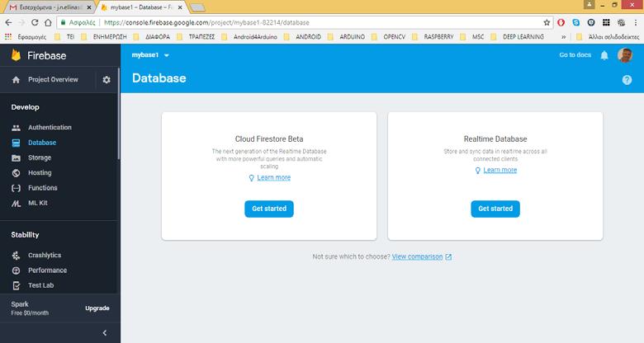
Task: Click the Opera extension icon
Action: 561,22
